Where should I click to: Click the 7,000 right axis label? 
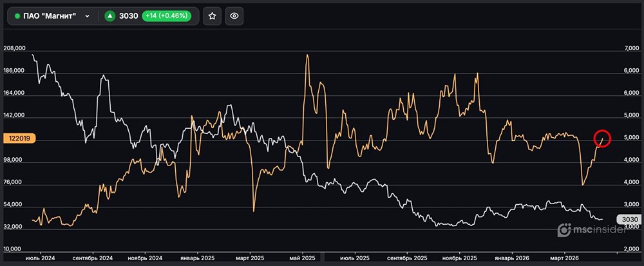631,49
